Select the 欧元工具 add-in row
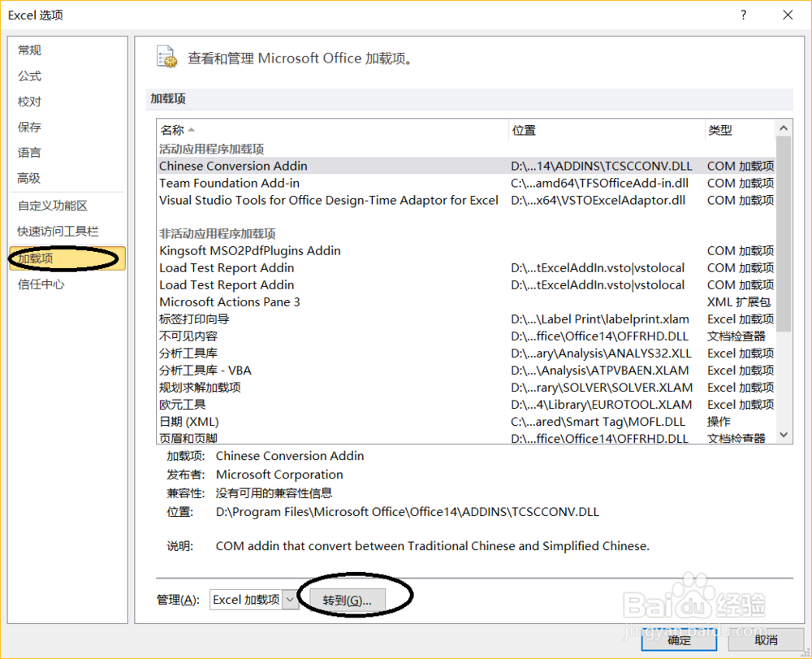The width and height of the screenshot is (812, 659). 466,405
